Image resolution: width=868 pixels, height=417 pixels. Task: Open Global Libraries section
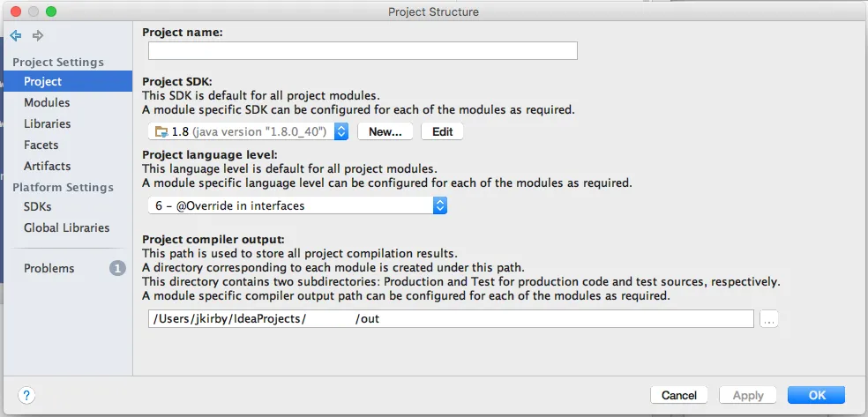tap(67, 227)
